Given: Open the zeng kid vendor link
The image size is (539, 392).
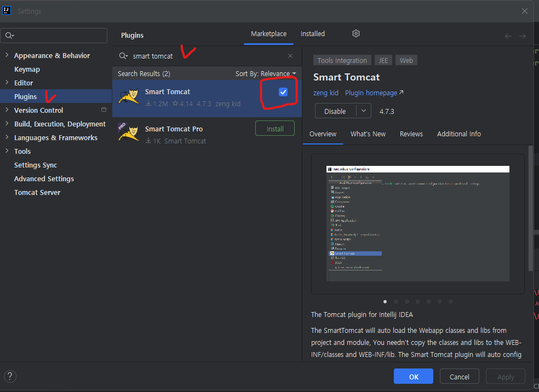Looking at the screenshot, I should [x=325, y=93].
